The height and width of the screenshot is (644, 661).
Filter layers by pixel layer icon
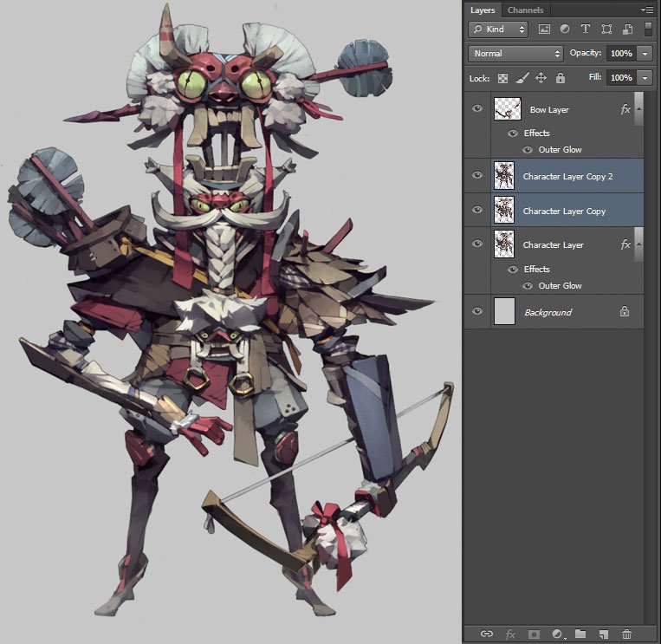[x=544, y=29]
